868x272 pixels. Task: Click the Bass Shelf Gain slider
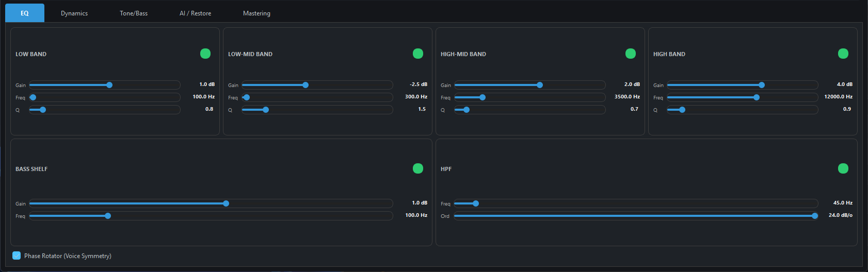tap(211, 203)
